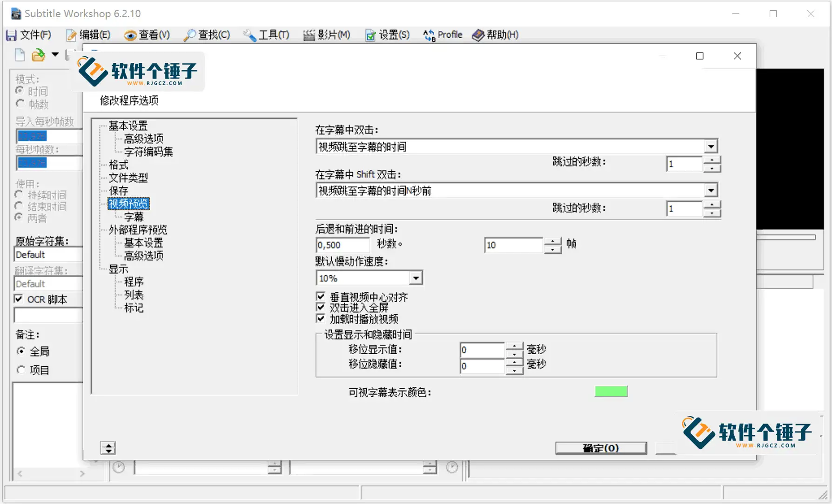The width and height of the screenshot is (832, 504).
Task: Select 结束时间 radio button
Action: [x=19, y=206]
